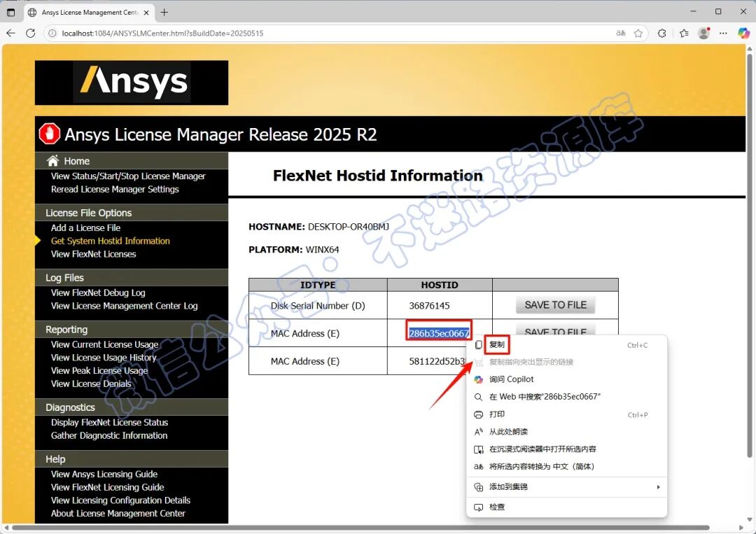Choose web search for 286b35ec0667
The image size is (756, 534).
[x=545, y=397]
